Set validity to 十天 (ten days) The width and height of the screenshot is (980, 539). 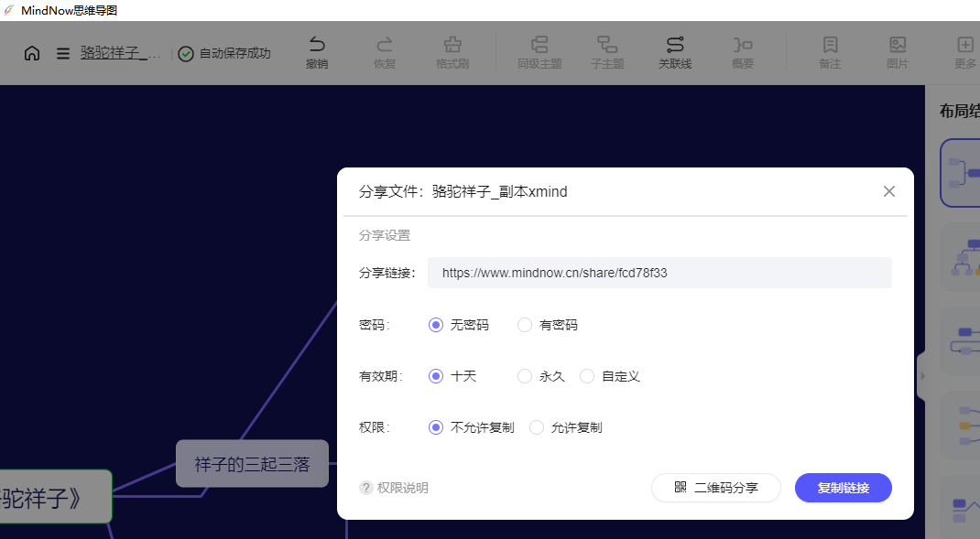[x=452, y=376]
